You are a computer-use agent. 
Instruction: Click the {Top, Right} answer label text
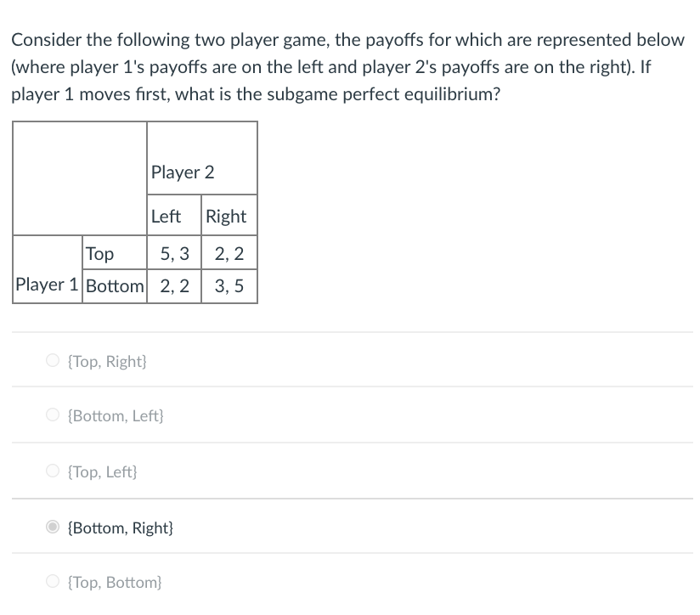108,361
